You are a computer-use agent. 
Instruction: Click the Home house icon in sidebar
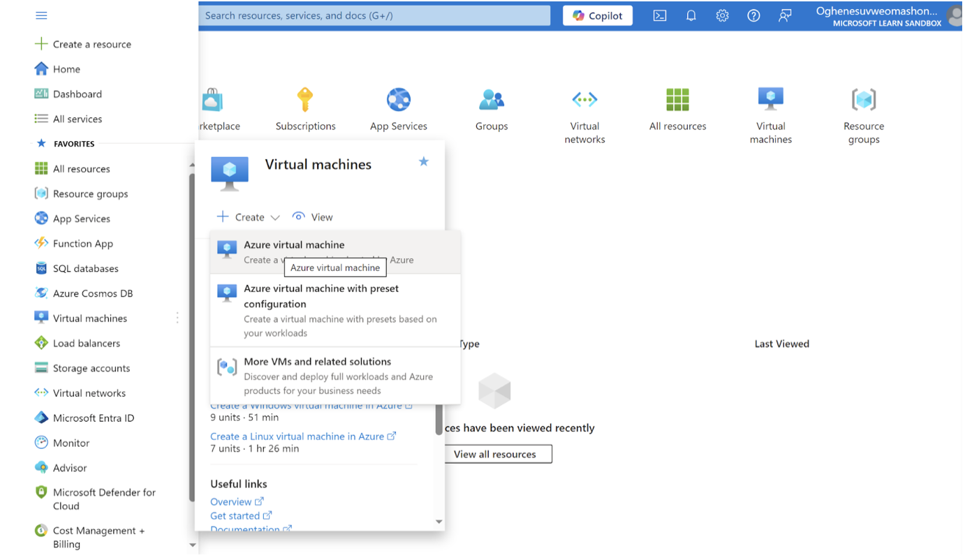tap(41, 69)
